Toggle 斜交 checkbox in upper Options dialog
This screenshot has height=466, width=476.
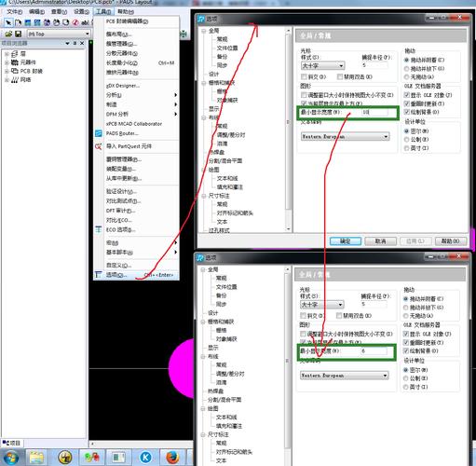(304, 76)
